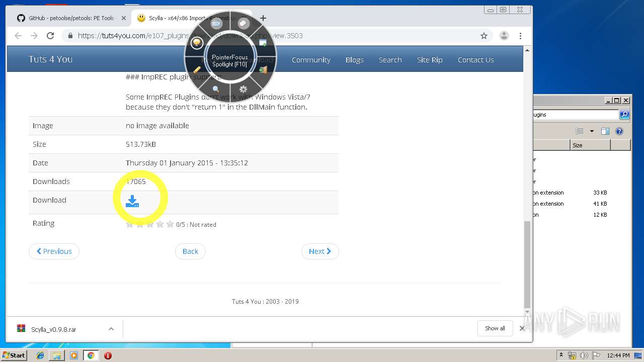Screen dimensions: 644x362
Task: Open Chrome three-dot menu
Action: click(520, 36)
